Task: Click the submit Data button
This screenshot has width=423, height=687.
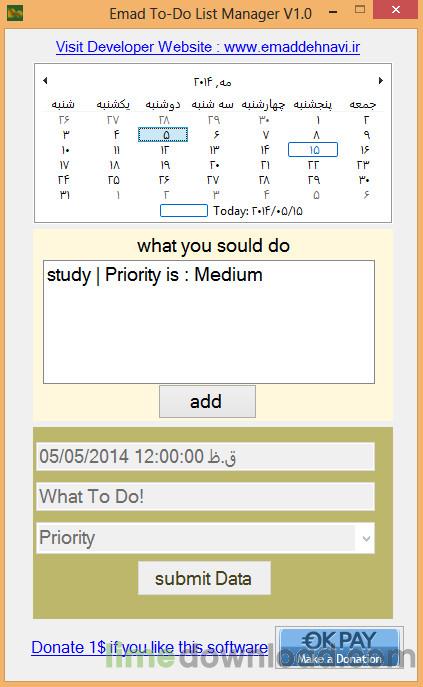Action: click(204, 578)
